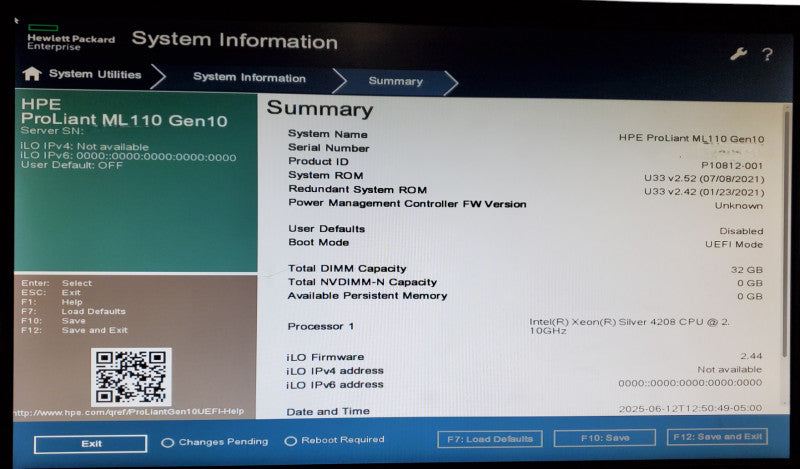Viewport: 800px width, 469px height.
Task: Select Redundant System ROM value U33 v2.42
Action: click(x=704, y=192)
